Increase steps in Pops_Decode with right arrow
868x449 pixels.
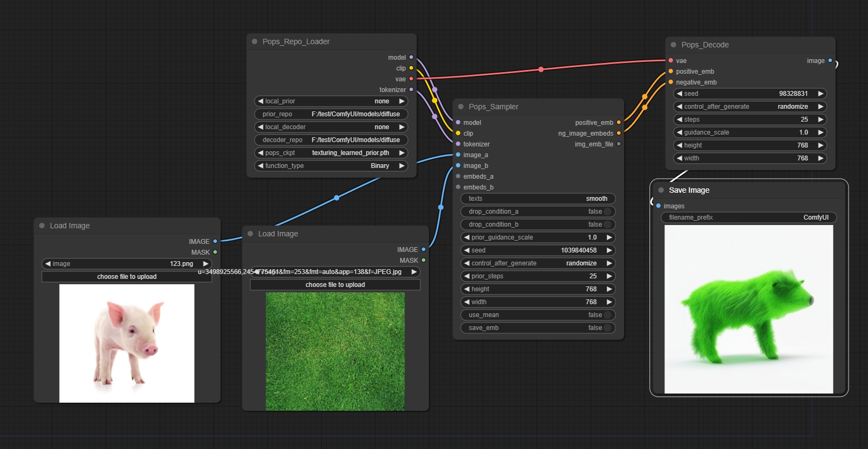pos(821,120)
